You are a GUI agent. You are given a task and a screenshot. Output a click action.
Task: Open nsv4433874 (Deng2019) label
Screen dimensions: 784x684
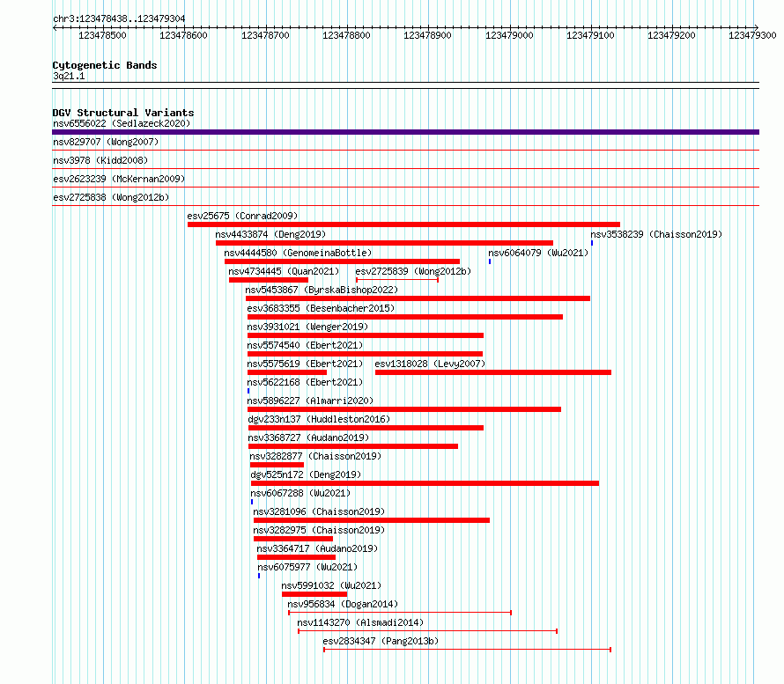point(270,234)
